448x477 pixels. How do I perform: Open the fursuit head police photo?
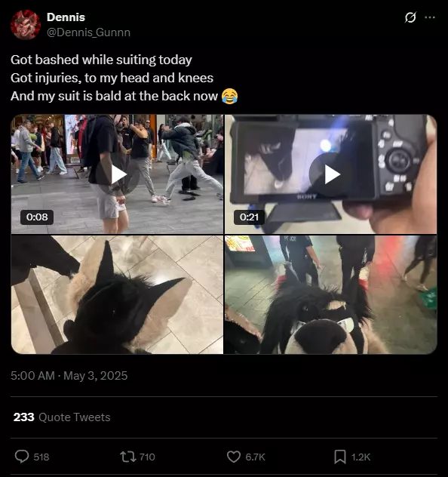[x=331, y=294]
